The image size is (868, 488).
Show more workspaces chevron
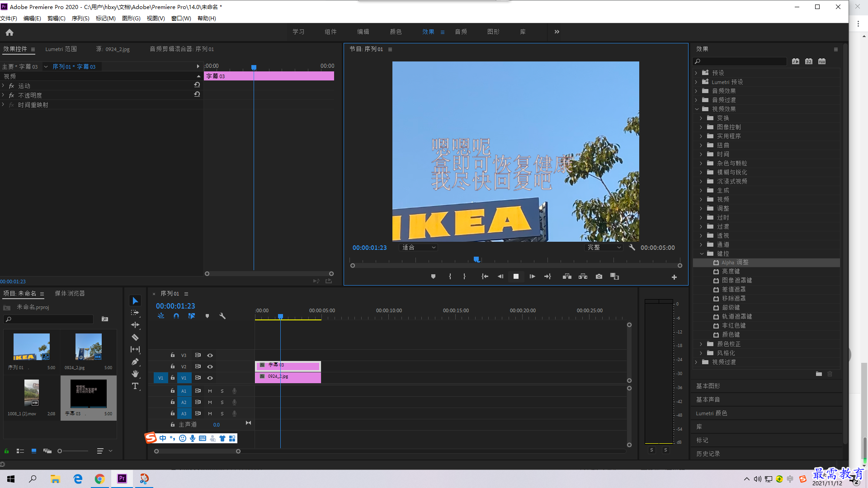tap(557, 32)
